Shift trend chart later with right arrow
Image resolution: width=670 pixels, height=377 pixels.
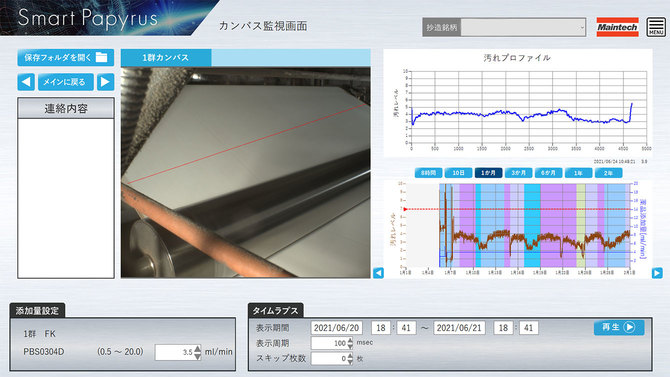657,273
